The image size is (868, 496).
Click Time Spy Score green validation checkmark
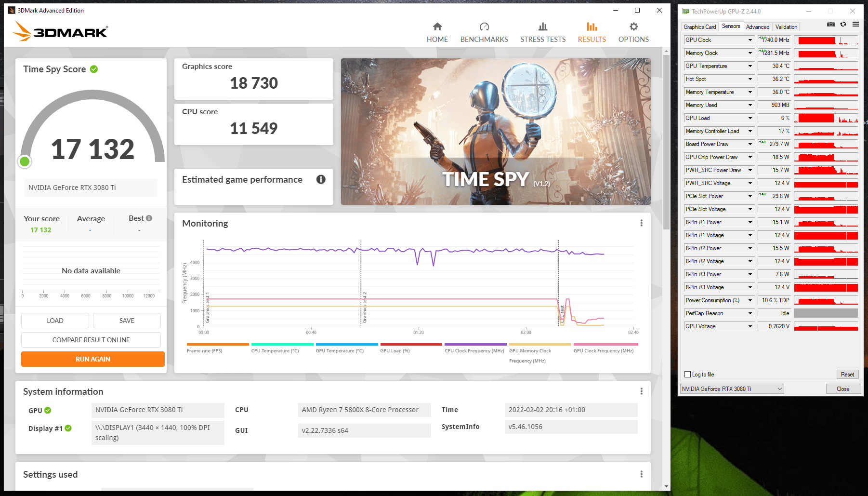(94, 69)
